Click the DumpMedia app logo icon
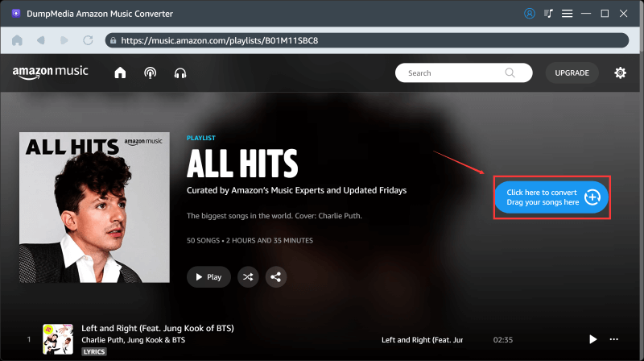 (x=16, y=13)
